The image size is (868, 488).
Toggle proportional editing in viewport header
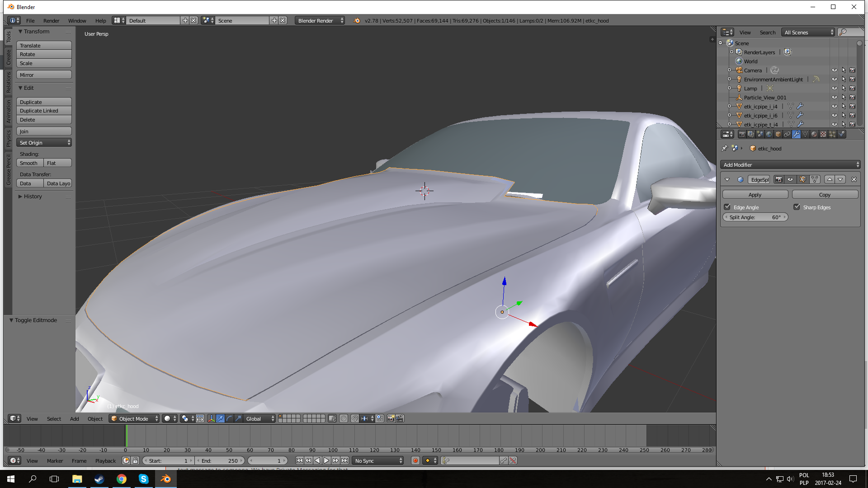tap(344, 418)
